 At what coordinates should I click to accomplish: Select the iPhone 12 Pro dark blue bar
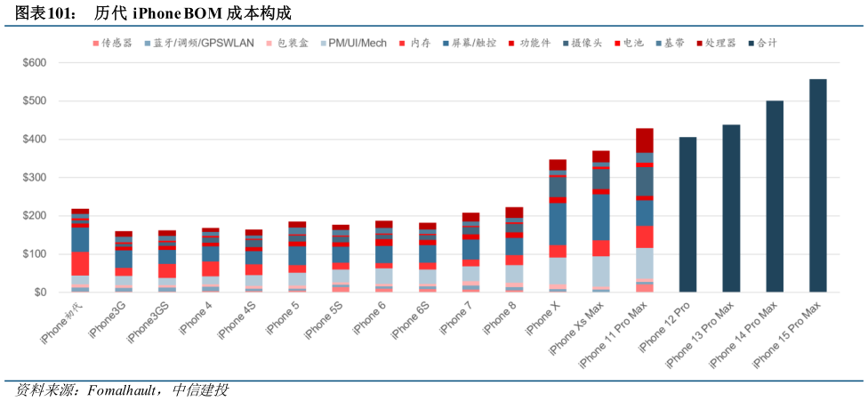coord(687,214)
